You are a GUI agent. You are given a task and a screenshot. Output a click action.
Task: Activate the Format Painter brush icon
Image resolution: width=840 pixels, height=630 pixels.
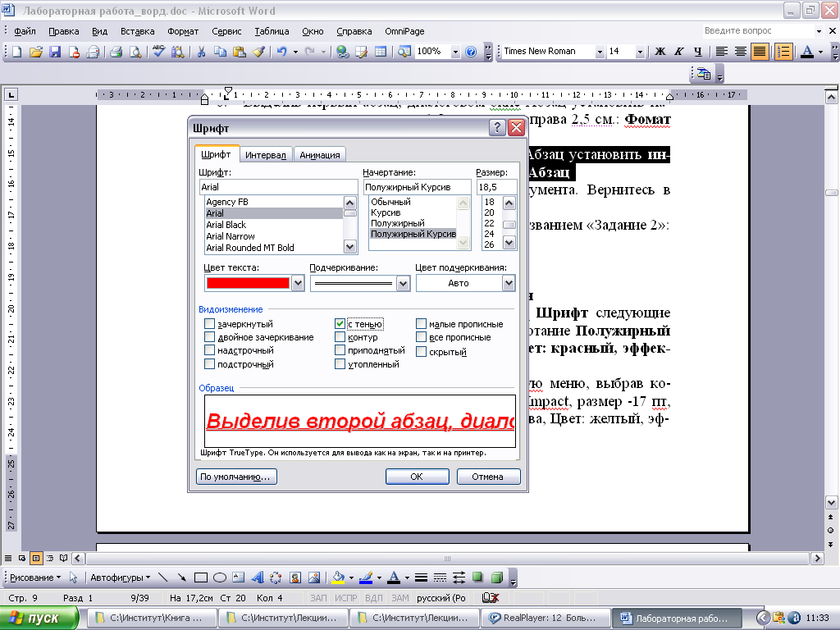click(258, 52)
